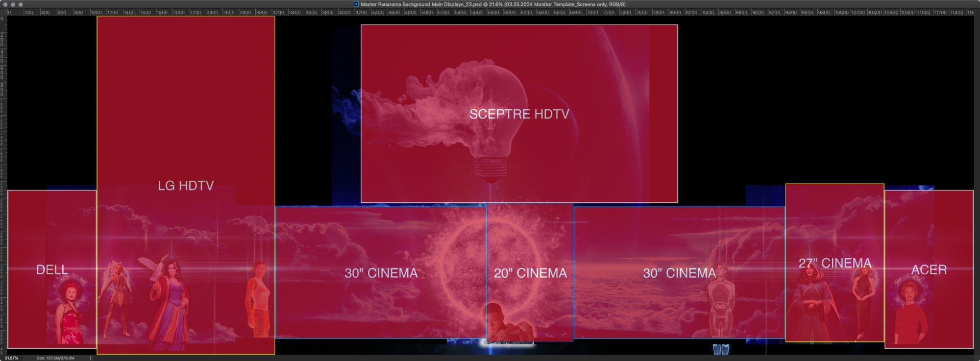Click the SCEPTRE HDTV label on canvas
The height and width of the screenshot is (361, 980).
click(519, 114)
